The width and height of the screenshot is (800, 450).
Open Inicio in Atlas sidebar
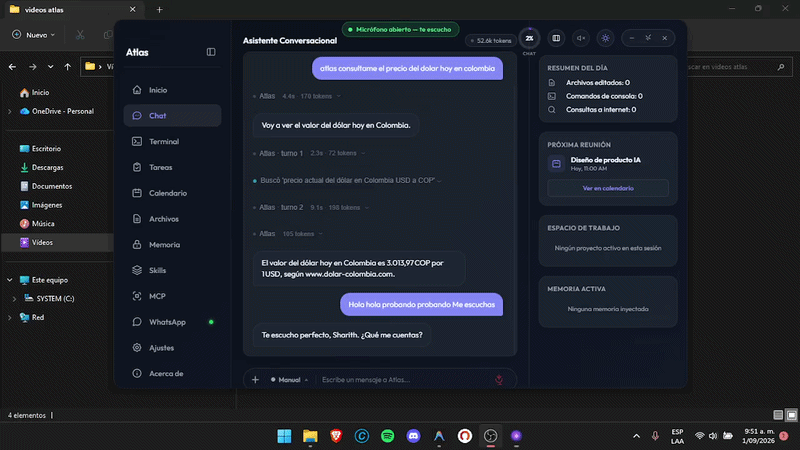172,90
